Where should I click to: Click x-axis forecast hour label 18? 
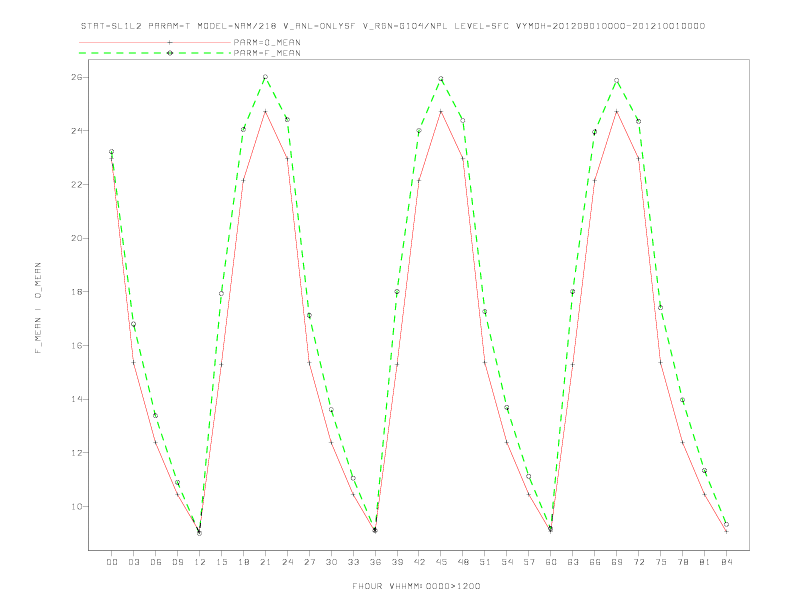tap(243, 562)
